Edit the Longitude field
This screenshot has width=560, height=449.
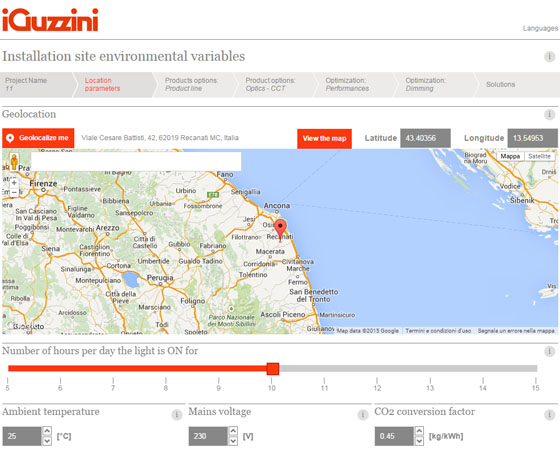point(532,138)
